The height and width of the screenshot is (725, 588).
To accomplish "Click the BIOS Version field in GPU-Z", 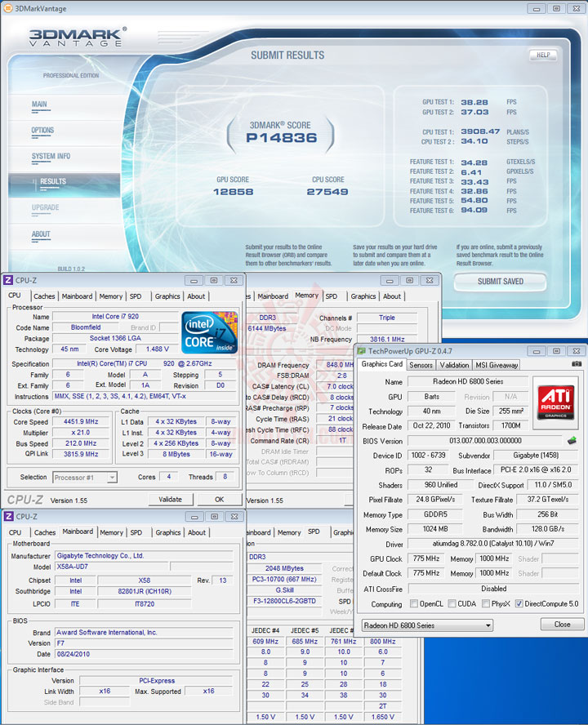I will coord(485,441).
